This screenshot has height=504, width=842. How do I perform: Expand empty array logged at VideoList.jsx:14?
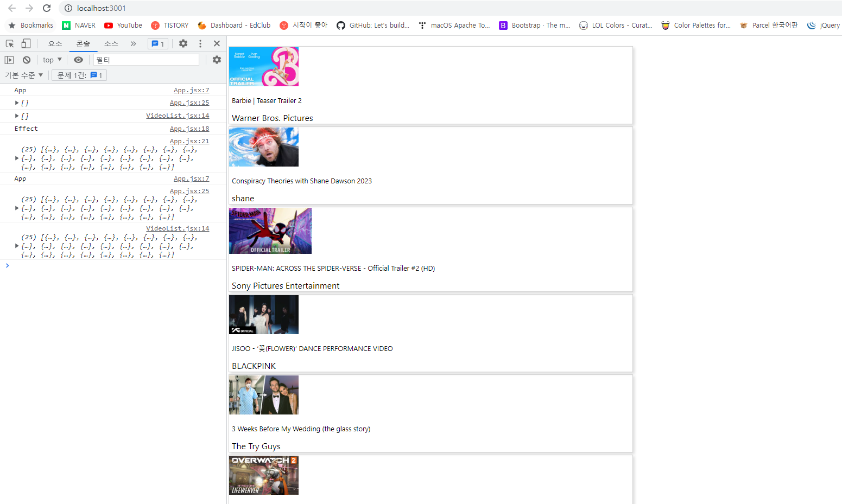(17, 116)
